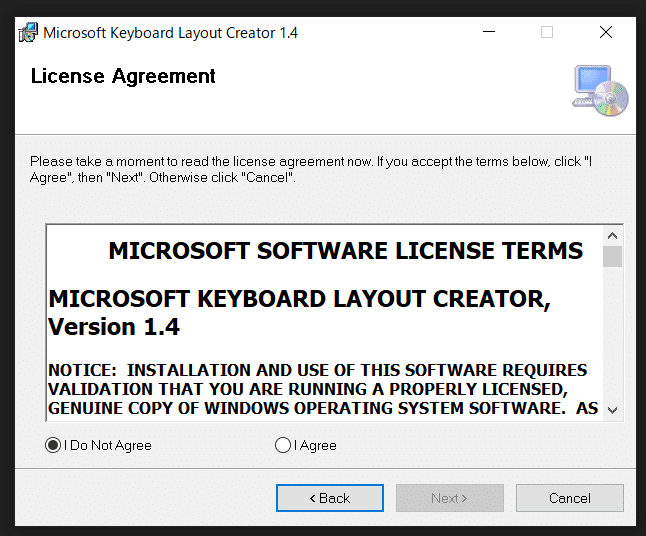Click the license text scroll-up arrow
The width and height of the screenshot is (646, 536).
pyautogui.click(x=613, y=236)
